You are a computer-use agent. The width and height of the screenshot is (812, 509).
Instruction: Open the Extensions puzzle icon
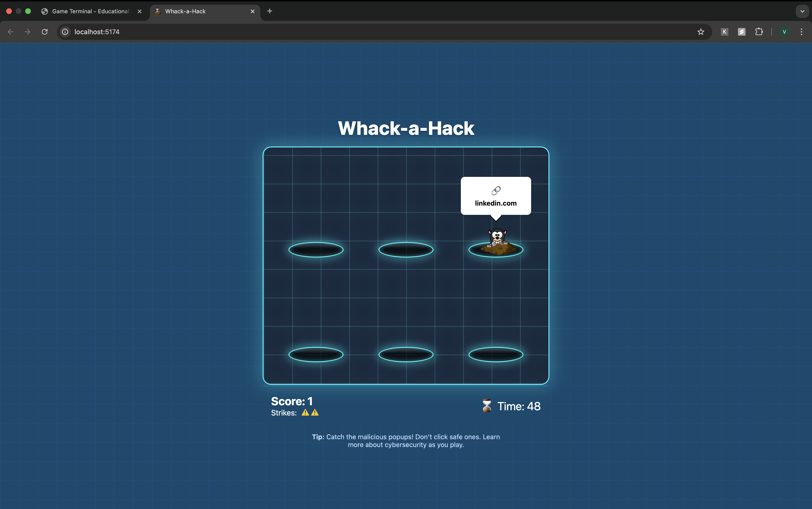pyautogui.click(x=759, y=32)
